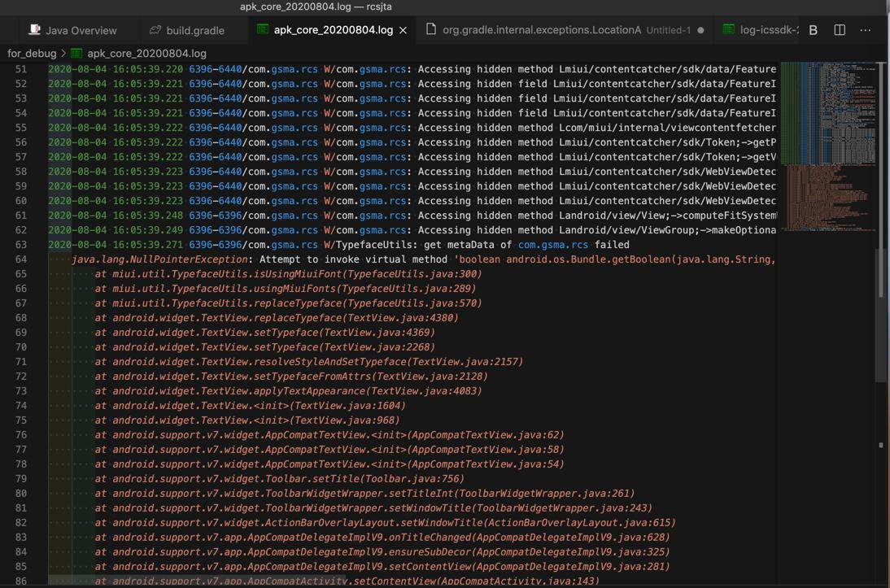The width and height of the screenshot is (890, 588).
Task: Click 'Landroid/view/ViewGroup;->makeOptiona' log text
Action: (x=667, y=230)
